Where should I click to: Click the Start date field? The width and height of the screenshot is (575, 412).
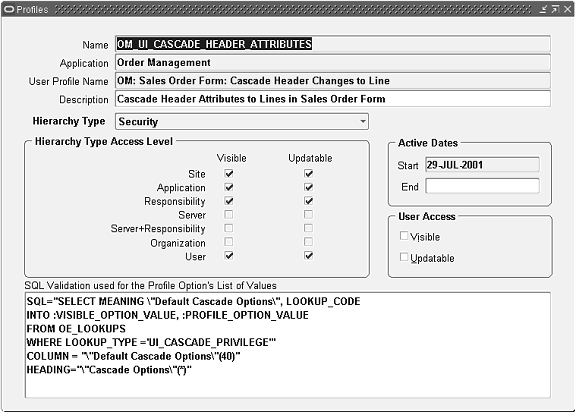pyautogui.click(x=482, y=165)
